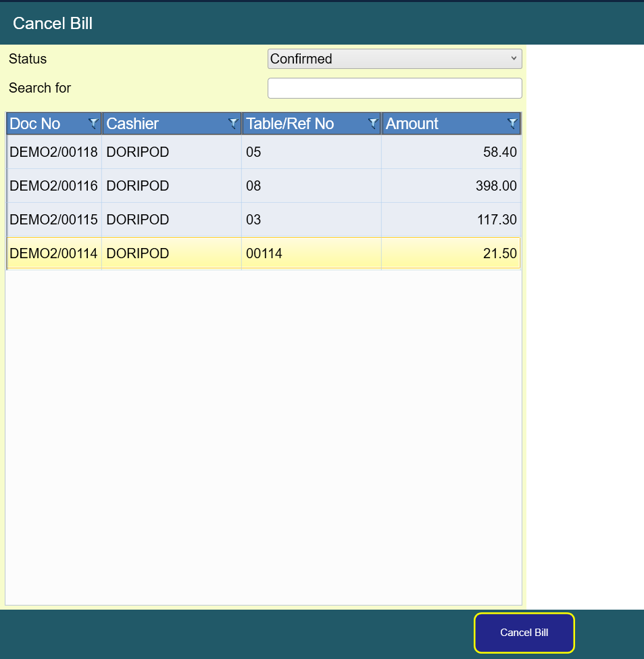Open the Amount column filter icon
Viewport: 644px width, 659px height.
tap(512, 124)
